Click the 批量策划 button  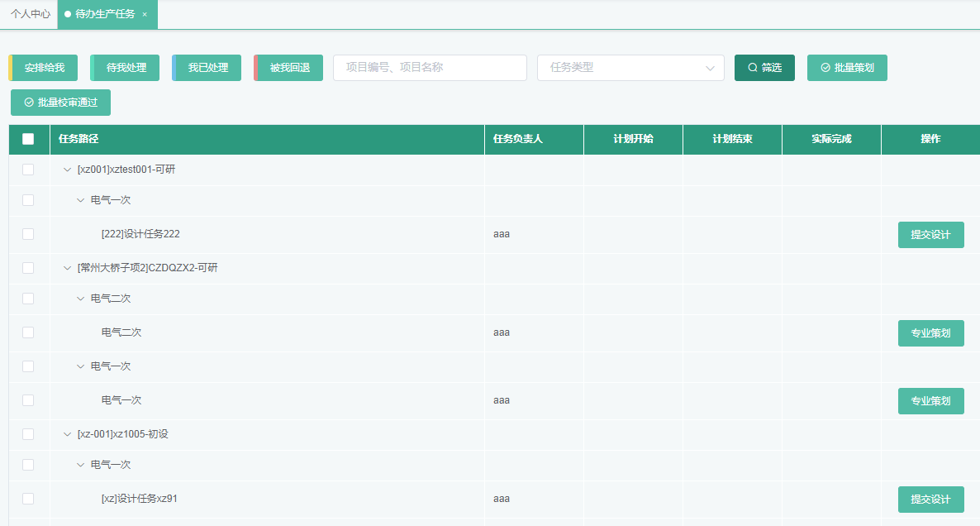pyautogui.click(x=847, y=68)
